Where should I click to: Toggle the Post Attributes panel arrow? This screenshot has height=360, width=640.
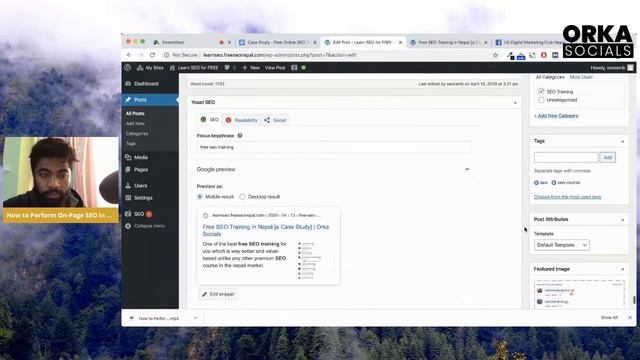[622, 220]
